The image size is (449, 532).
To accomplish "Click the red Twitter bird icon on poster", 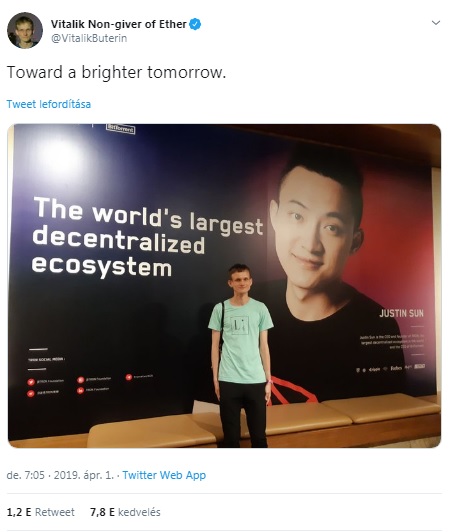I will point(31,382).
